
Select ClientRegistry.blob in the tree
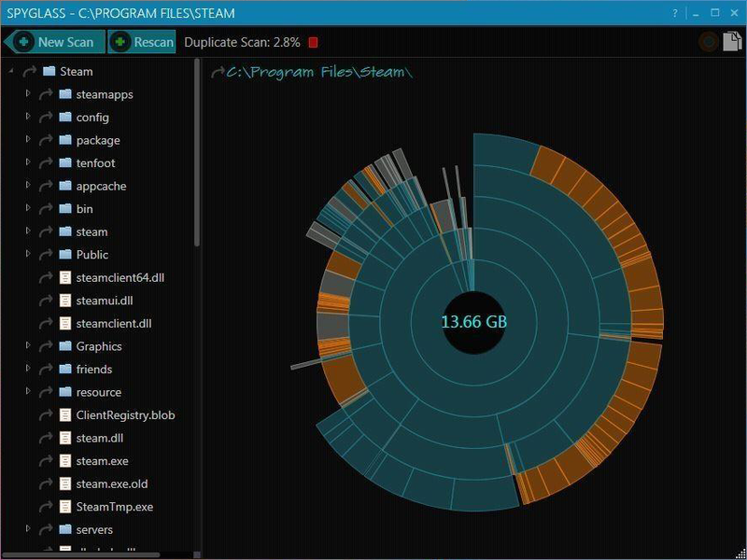125,415
